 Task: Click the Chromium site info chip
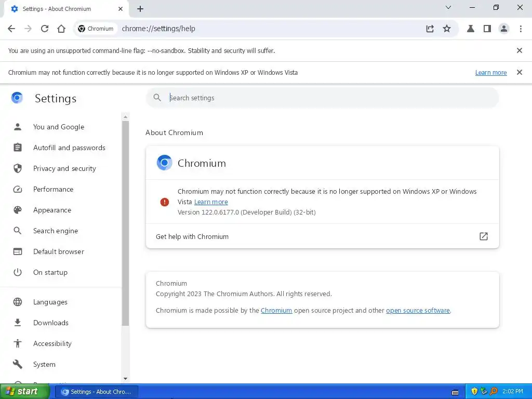click(x=96, y=29)
